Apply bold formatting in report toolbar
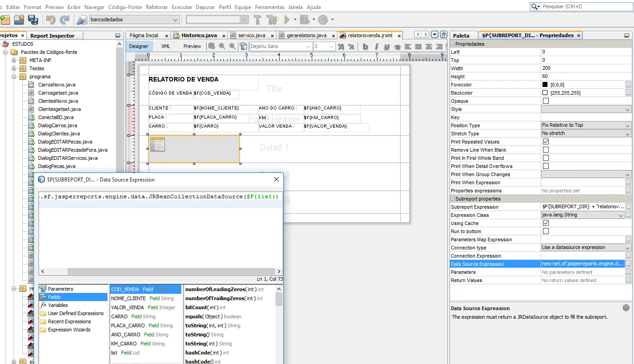The image size is (634, 364). click(x=365, y=47)
